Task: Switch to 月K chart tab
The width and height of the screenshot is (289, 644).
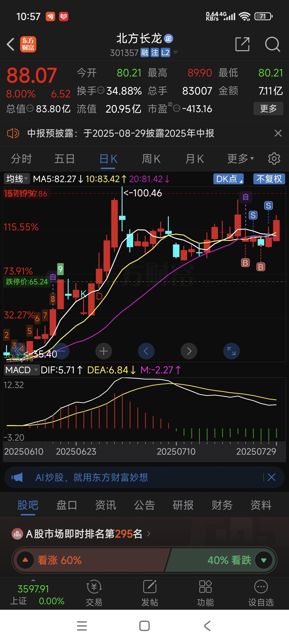Action: pos(195,159)
